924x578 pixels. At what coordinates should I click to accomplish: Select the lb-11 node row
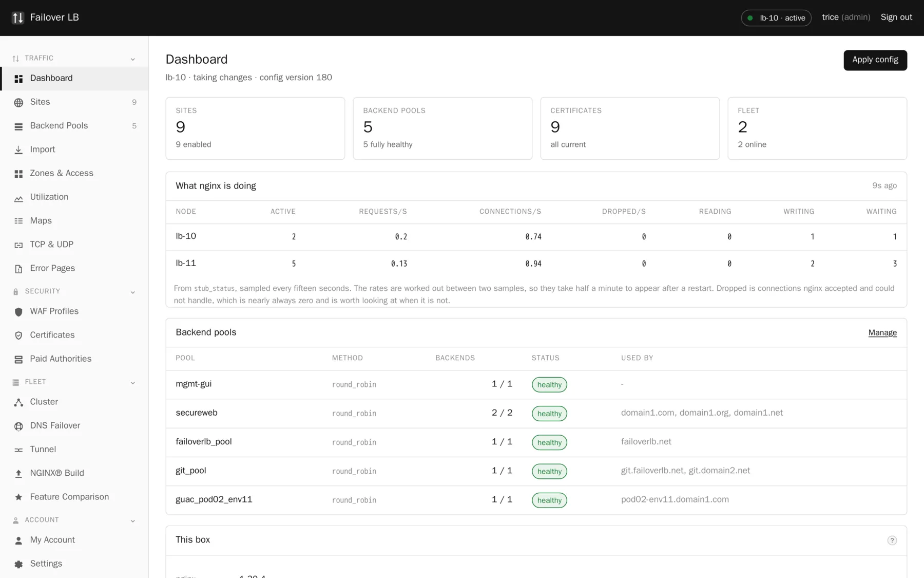click(536, 264)
